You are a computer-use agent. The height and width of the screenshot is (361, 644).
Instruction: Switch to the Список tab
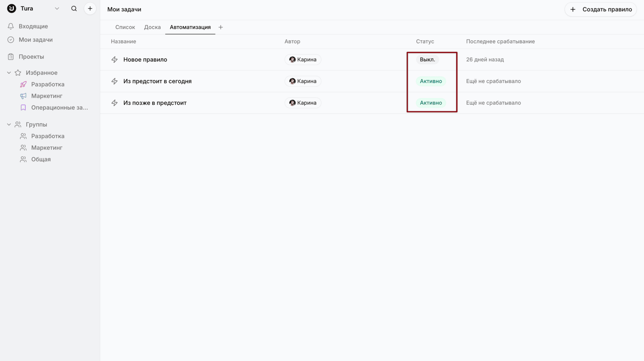[x=125, y=27]
